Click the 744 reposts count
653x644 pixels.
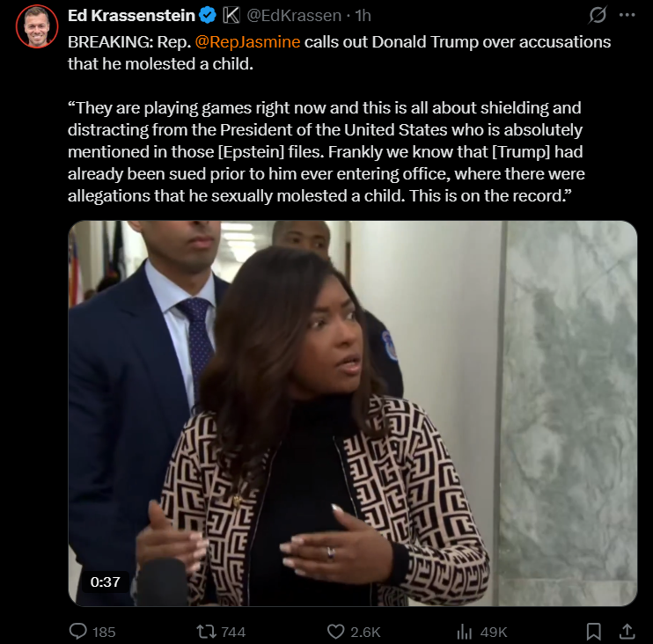coord(233,632)
